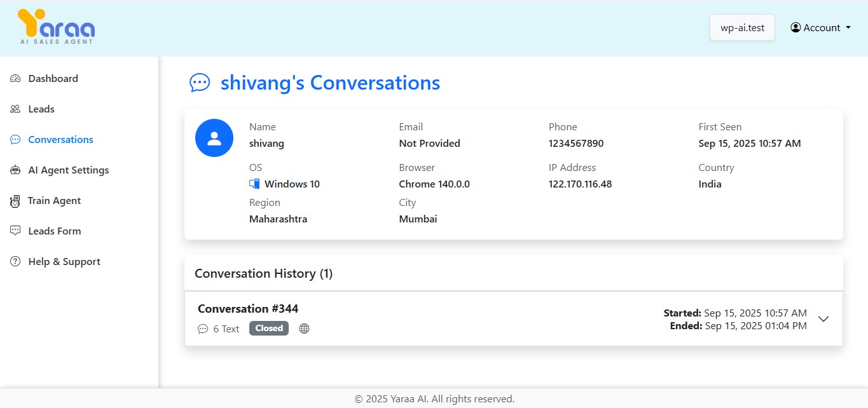
Task: Click the Browser field label
Action: (417, 168)
